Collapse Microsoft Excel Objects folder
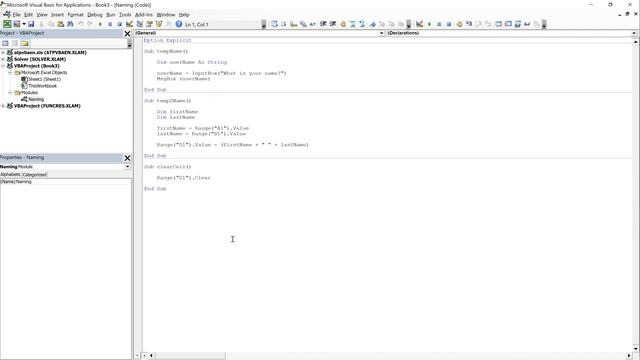The width and height of the screenshot is (640, 360). (10, 73)
